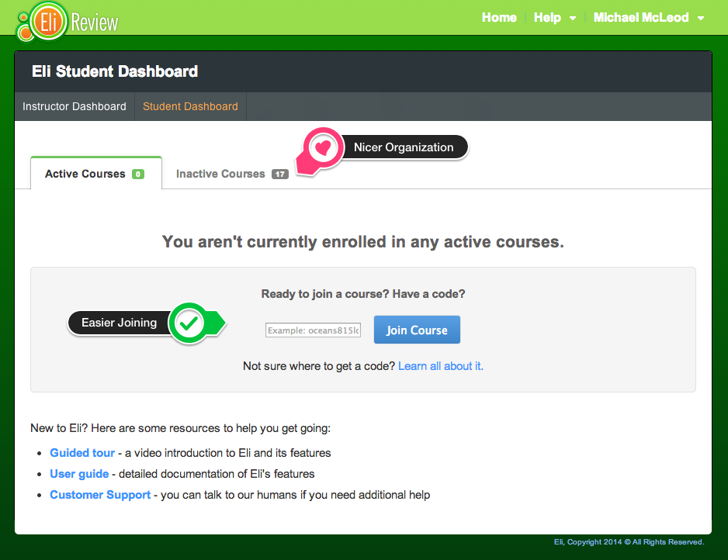
Task: Open the 'Learn all about it.' link
Action: [x=441, y=366]
